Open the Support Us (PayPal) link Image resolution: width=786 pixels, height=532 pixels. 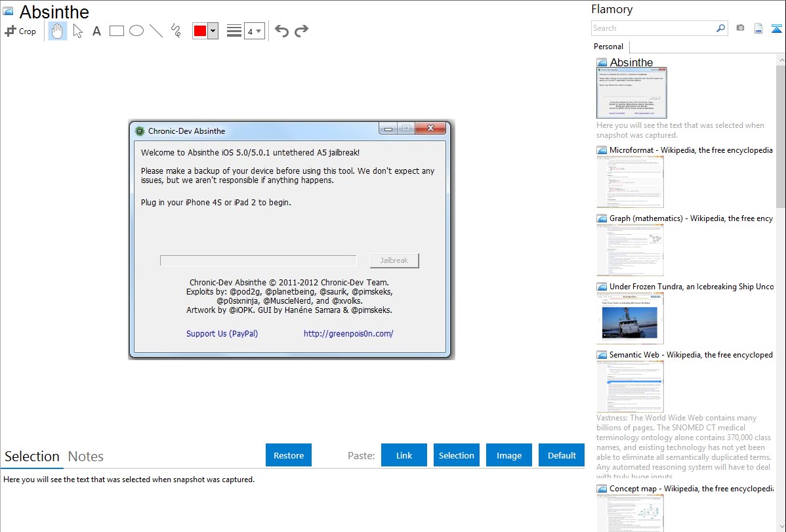tap(222, 333)
